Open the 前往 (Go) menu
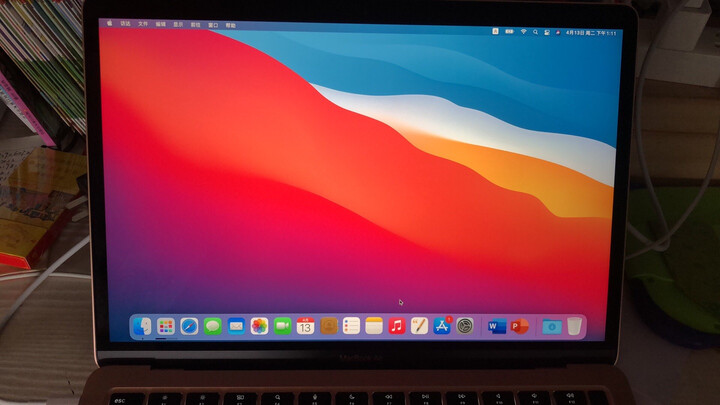The width and height of the screenshot is (720, 405). [196, 25]
